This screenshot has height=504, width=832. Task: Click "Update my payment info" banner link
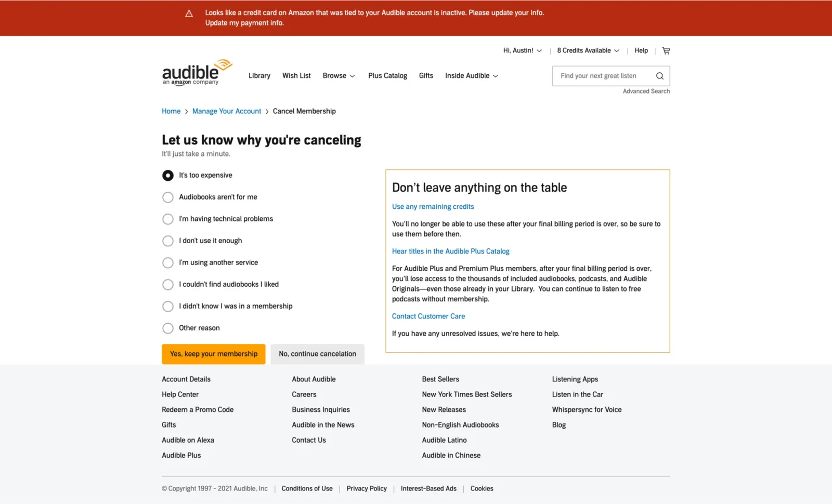(x=244, y=23)
